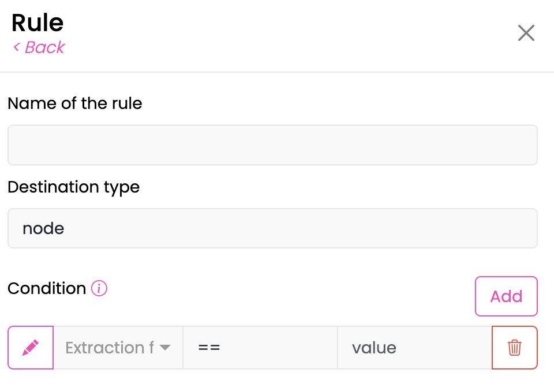The image size is (554, 392).
Task: Delete the condition with the trash icon
Action: (514, 348)
